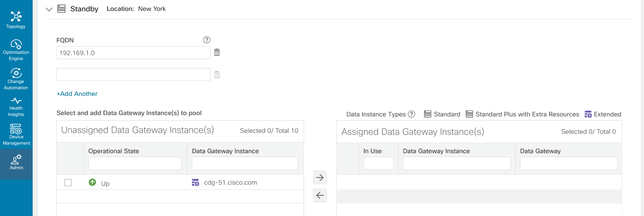
Task: Click the In Use filter field
Action: pos(378,164)
